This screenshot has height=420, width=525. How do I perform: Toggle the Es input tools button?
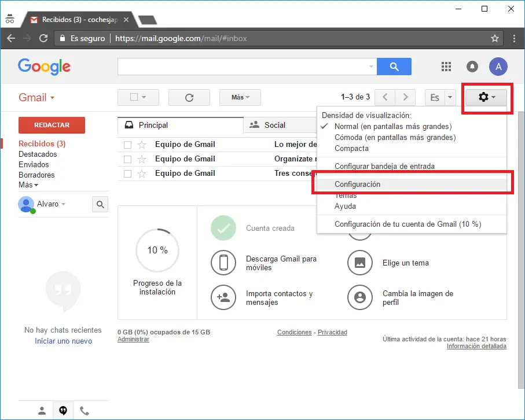435,97
